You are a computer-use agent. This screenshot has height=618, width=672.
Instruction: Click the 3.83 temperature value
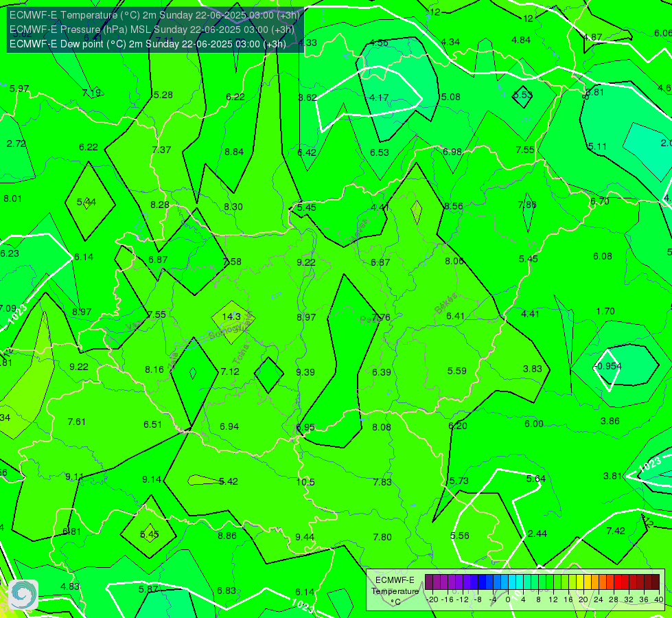[532, 369]
